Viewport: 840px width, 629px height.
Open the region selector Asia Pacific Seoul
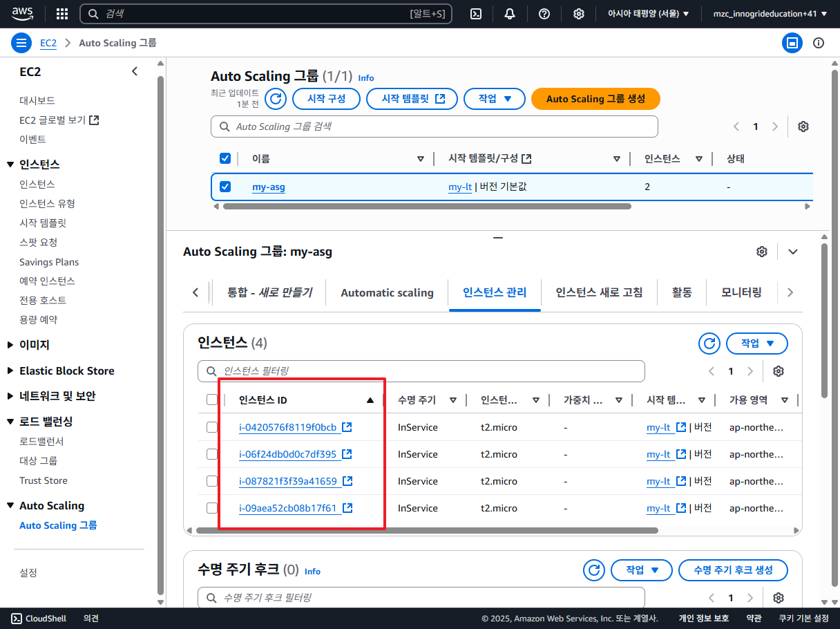pyautogui.click(x=648, y=14)
